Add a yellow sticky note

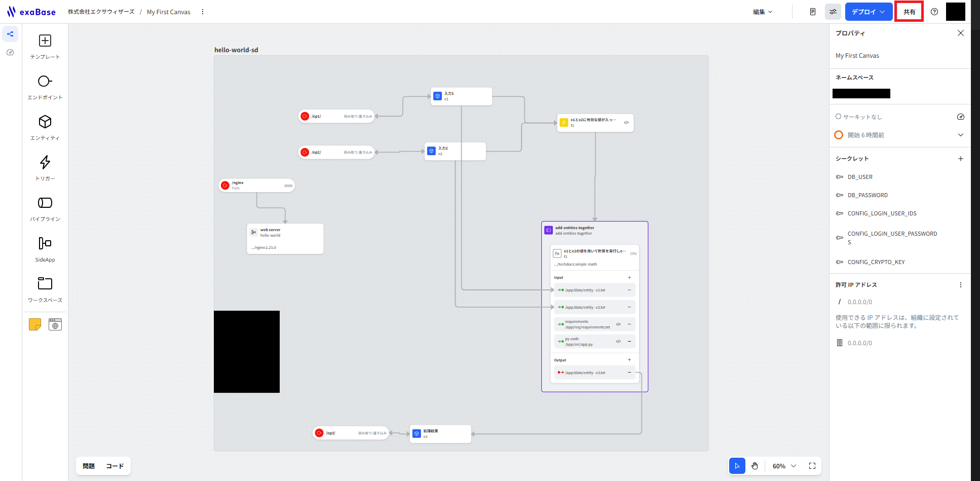click(x=35, y=324)
